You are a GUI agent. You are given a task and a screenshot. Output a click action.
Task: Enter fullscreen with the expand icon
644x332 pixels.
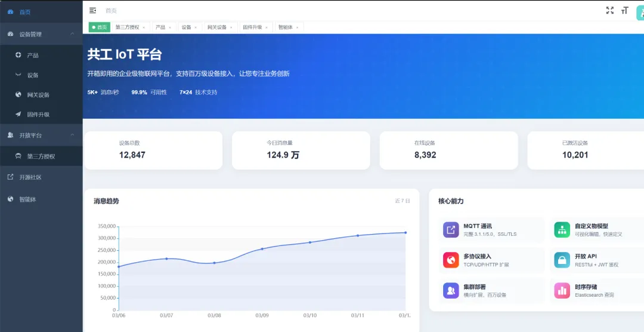[610, 11]
